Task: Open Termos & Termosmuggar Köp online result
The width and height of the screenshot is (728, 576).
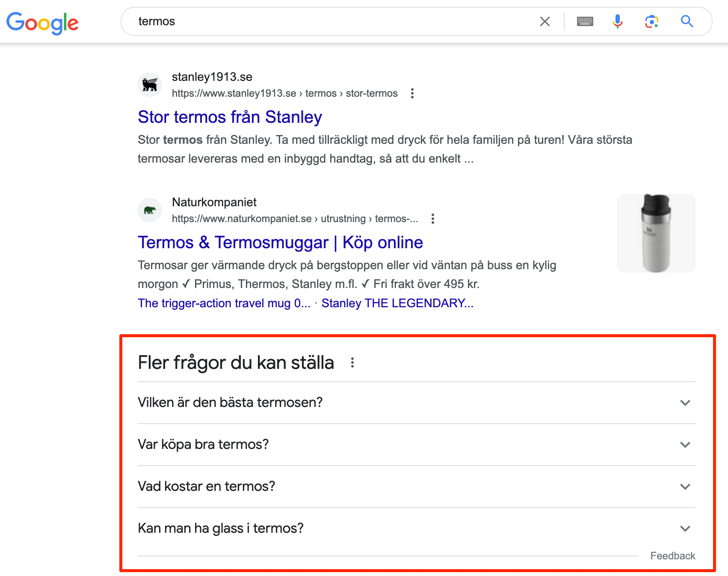Action: pyautogui.click(x=280, y=242)
